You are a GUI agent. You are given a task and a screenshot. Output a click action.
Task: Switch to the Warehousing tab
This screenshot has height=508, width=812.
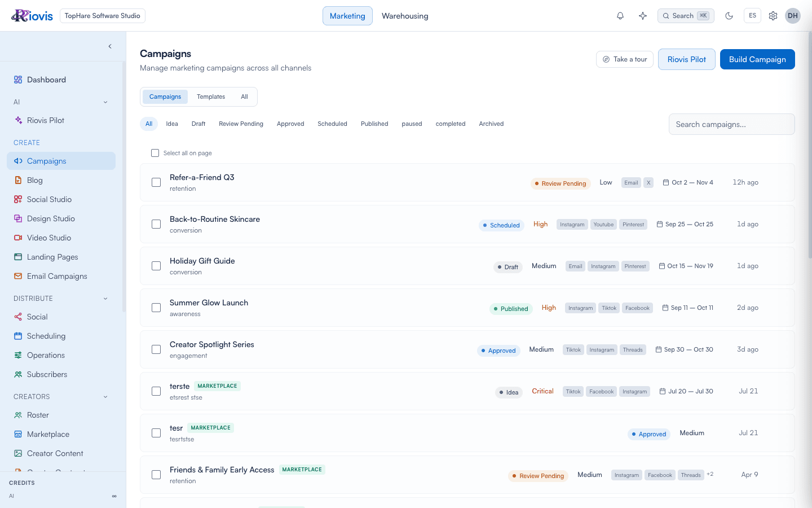point(405,16)
